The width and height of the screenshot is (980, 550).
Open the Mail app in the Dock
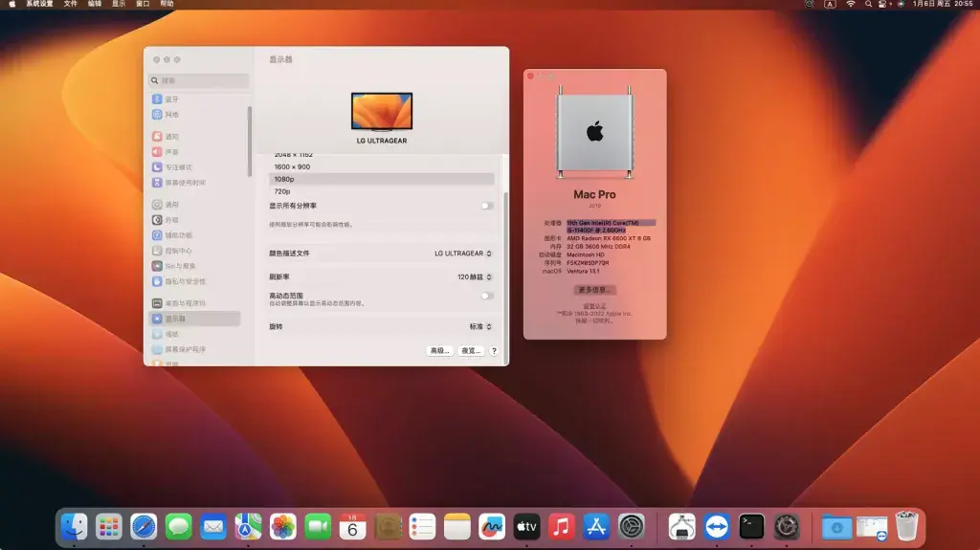(x=213, y=526)
